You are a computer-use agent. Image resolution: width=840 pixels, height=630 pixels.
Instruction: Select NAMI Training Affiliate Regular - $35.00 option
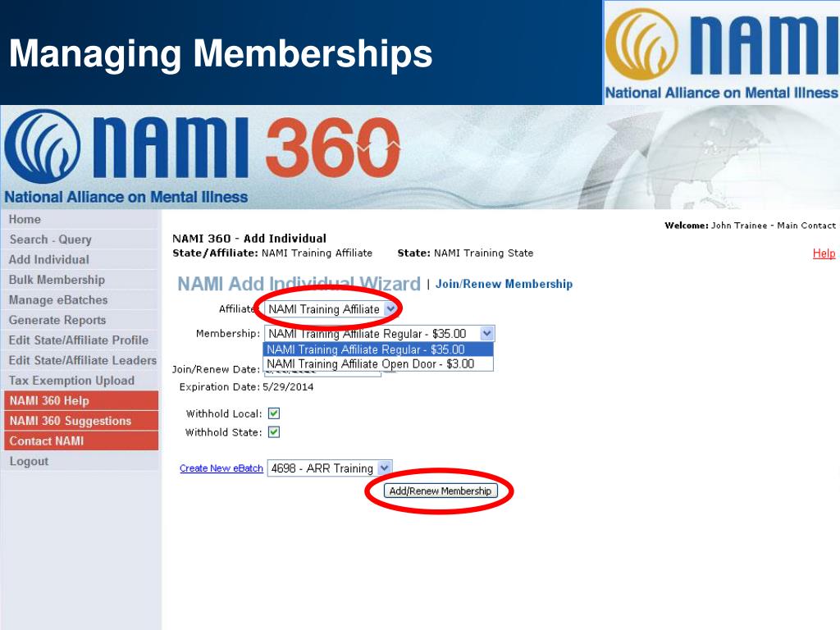click(x=377, y=349)
